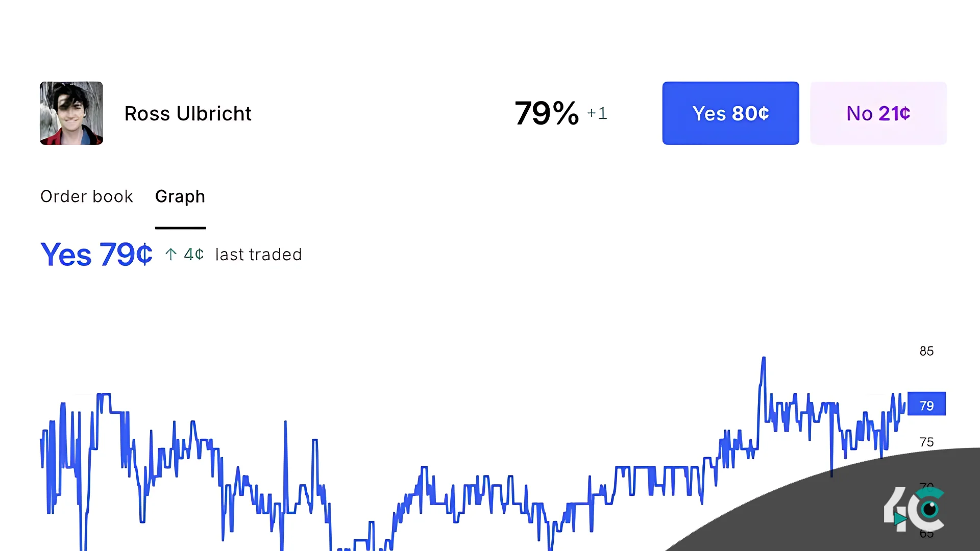Click the green play triangle in the logo
This screenshot has height=551, width=980.
(x=900, y=519)
